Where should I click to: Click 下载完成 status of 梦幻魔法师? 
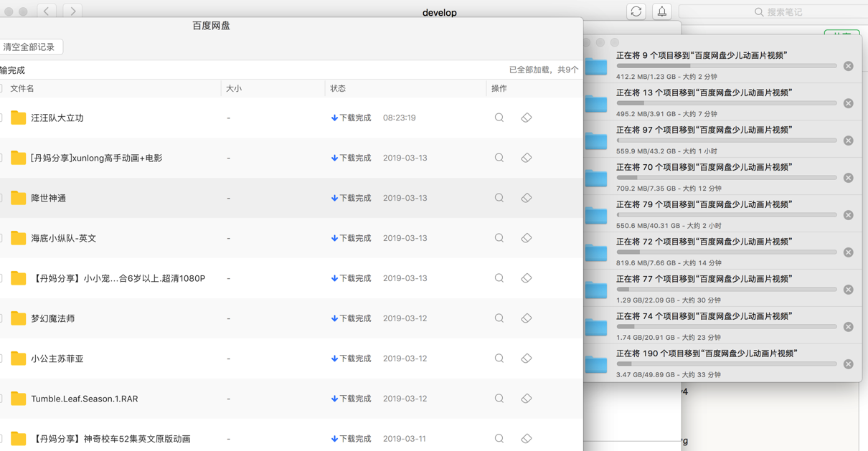(x=351, y=318)
